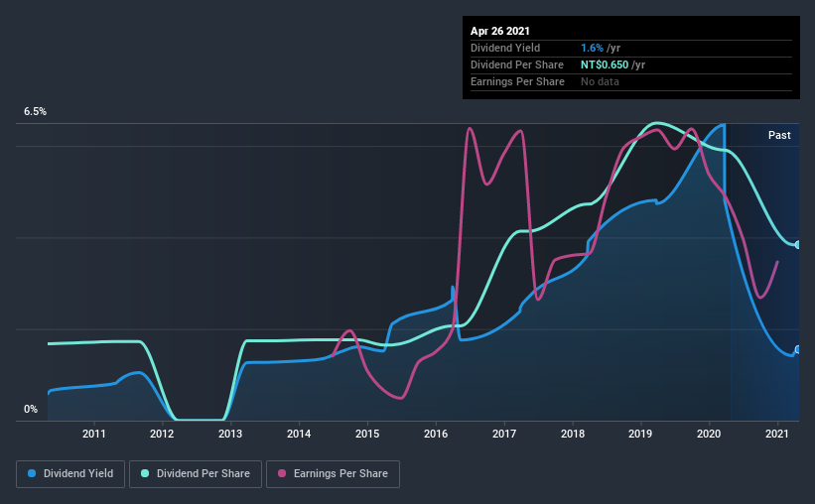Click the 6.5% y-axis label
The image size is (815, 504).
[x=36, y=112]
